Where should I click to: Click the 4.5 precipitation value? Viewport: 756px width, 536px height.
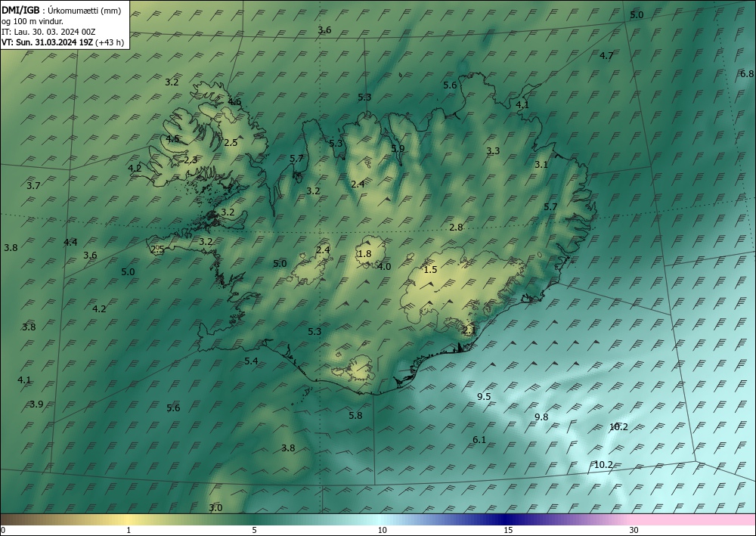[172, 139]
